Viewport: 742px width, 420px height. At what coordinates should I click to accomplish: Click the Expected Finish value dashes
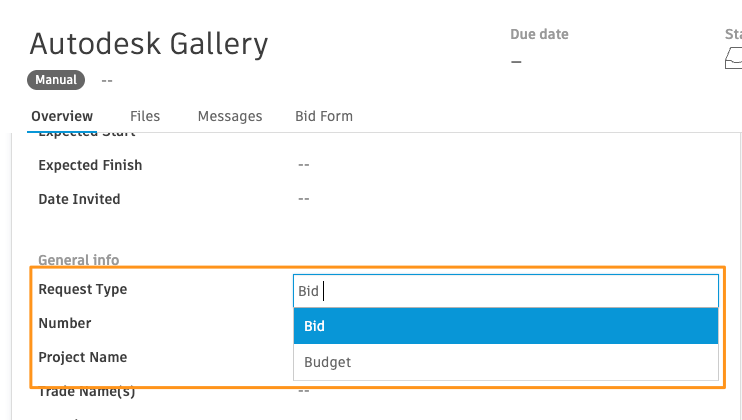point(304,165)
